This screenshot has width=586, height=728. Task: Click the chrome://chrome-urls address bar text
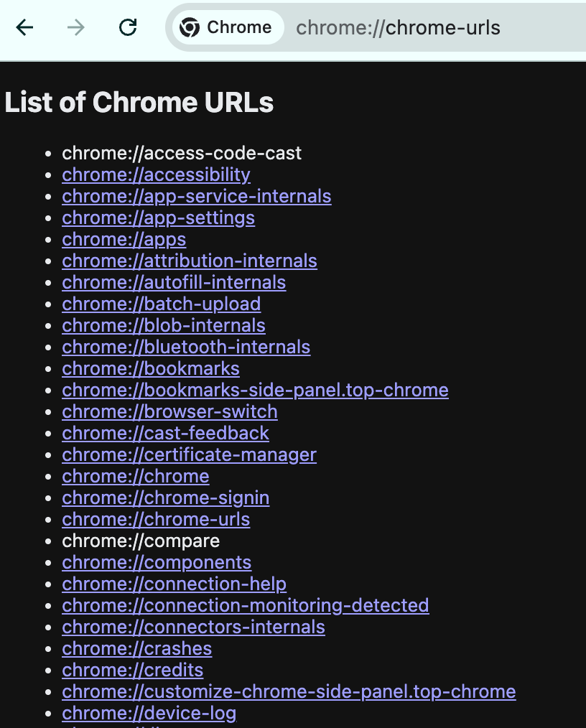(x=398, y=28)
